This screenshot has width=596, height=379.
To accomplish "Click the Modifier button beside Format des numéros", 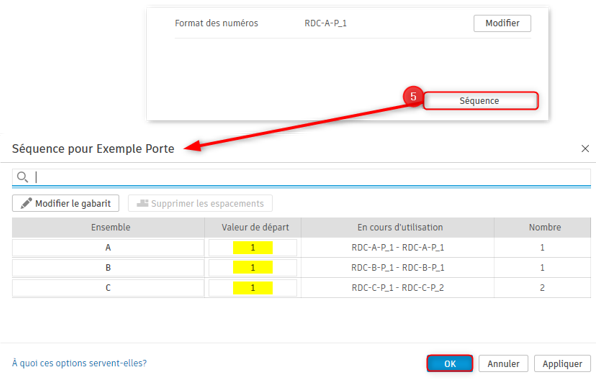I will pos(502,23).
